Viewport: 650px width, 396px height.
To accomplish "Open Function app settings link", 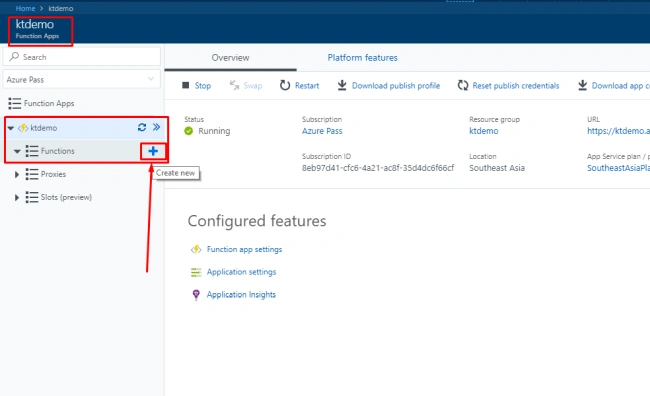I will (x=245, y=249).
